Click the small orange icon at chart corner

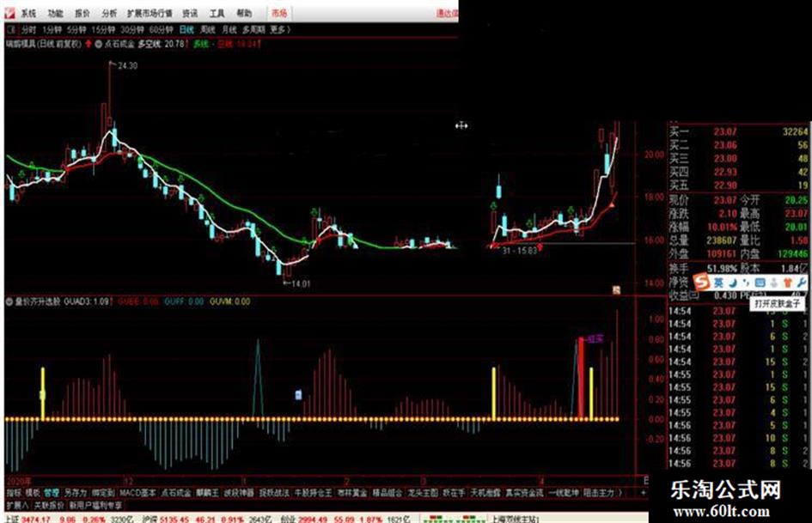616,290
